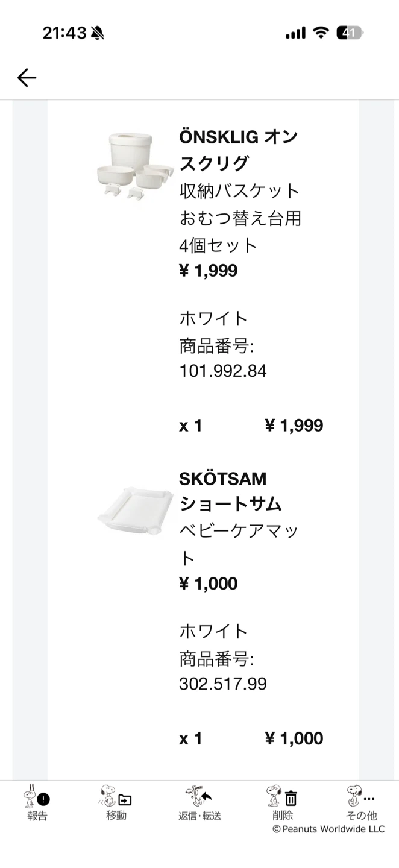Tap the 21:43 clock in status bar
The height and width of the screenshot is (868, 399).
[64, 33]
